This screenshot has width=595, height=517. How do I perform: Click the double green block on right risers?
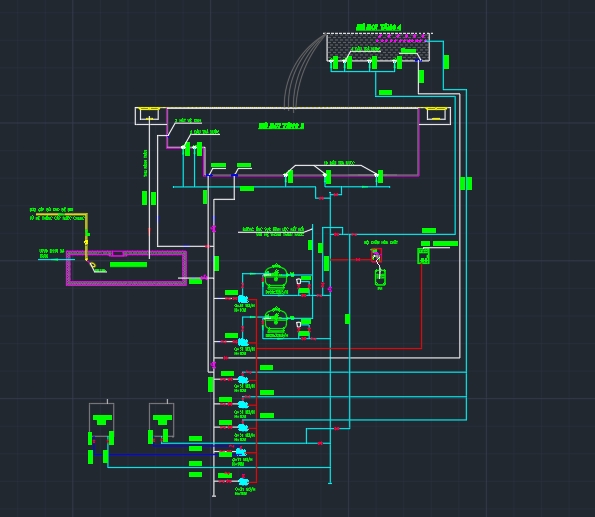pos(466,184)
